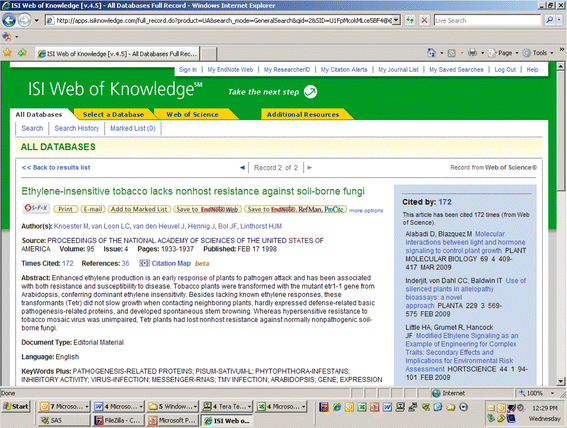This screenshot has width=567, height=428.
Task: Click the Log Out link
Action: 505,69
